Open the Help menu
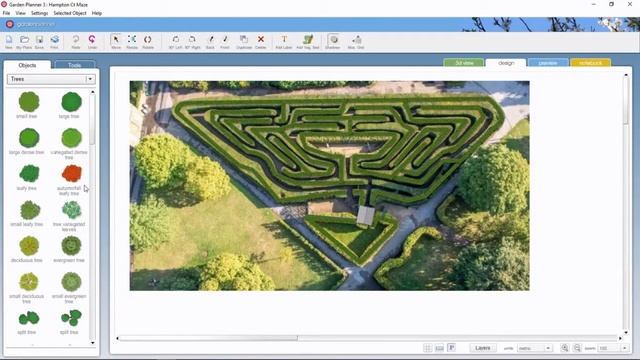The width and height of the screenshot is (640, 360). pyautogui.click(x=97, y=13)
